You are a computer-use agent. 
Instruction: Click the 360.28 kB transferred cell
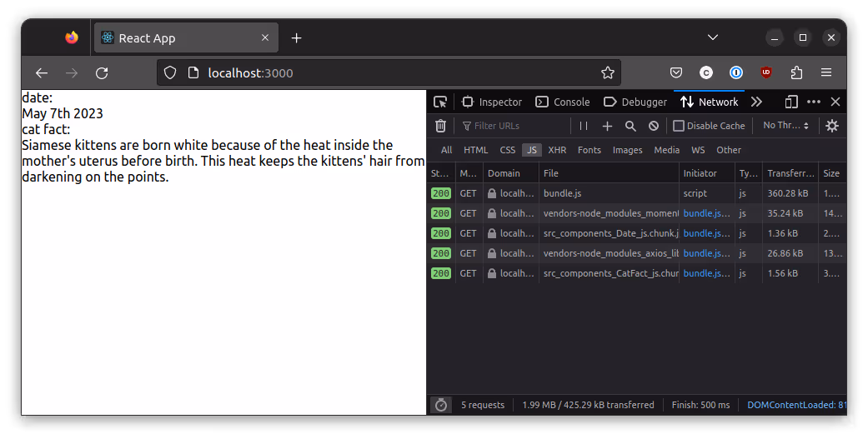790,193
